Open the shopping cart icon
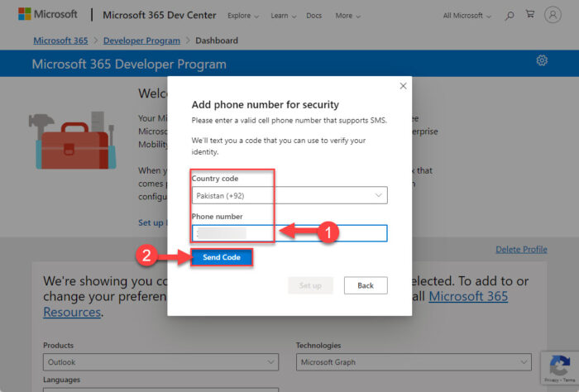579x392 pixels. coord(530,14)
